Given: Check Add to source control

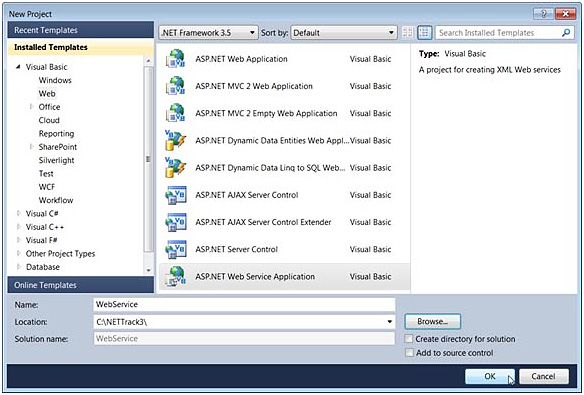Looking at the screenshot, I should click(409, 353).
